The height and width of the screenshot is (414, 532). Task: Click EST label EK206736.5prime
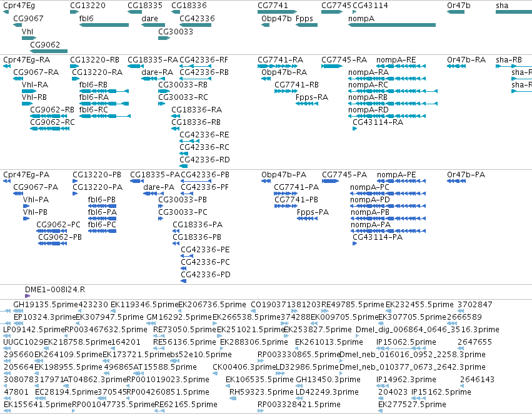[x=212, y=305]
